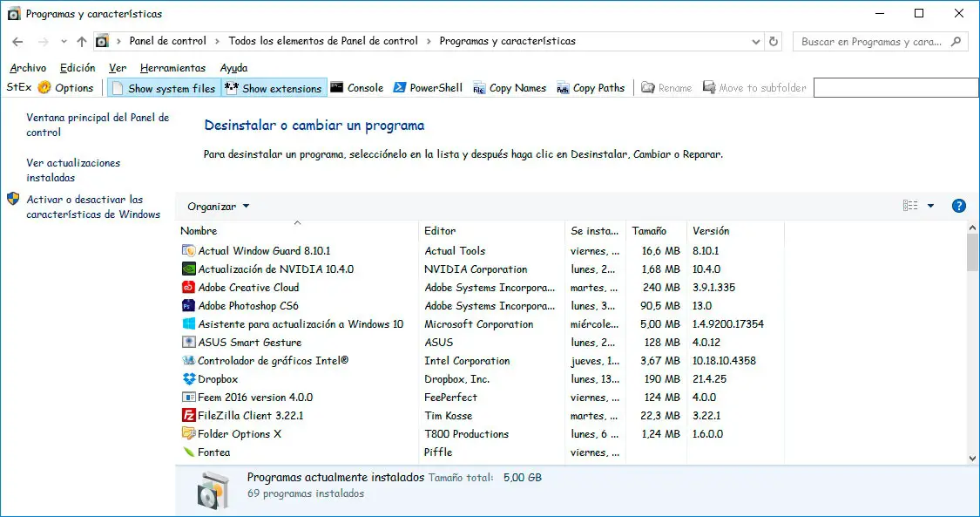Screen dimensions: 980x517
Task: Click the blue help question icon
Action: pyautogui.click(x=959, y=206)
